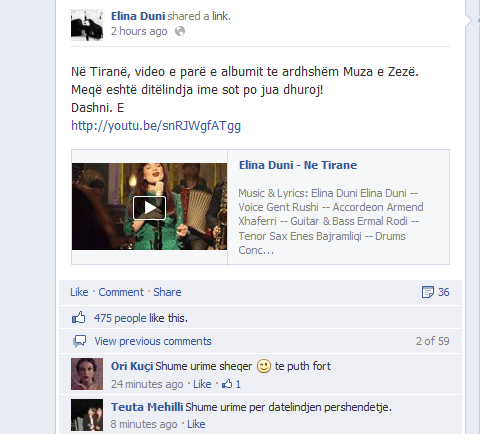Open the youtu.be link
This screenshot has width=480, height=434.
click(x=156, y=126)
